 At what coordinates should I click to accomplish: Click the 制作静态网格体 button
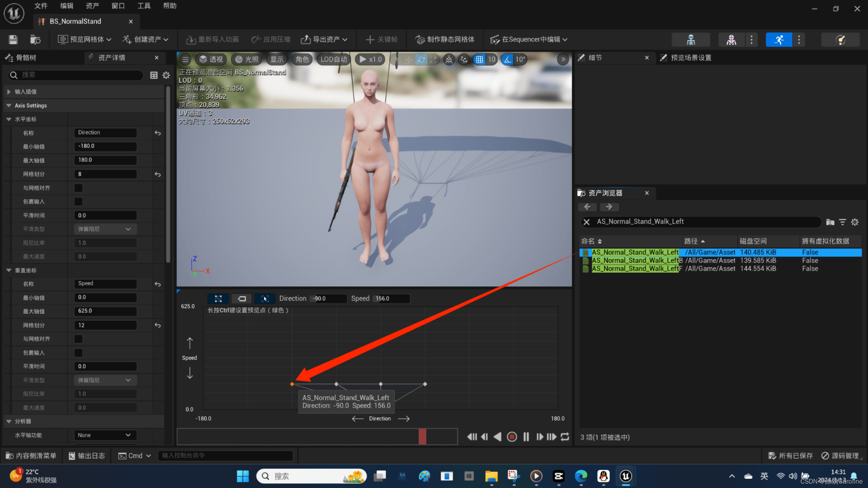445,40
